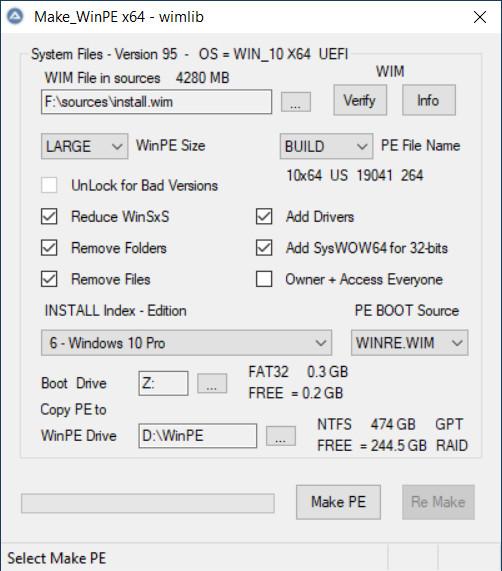
Task: Enable UnLock for Bad Versions checkbox
Action: click(x=49, y=185)
